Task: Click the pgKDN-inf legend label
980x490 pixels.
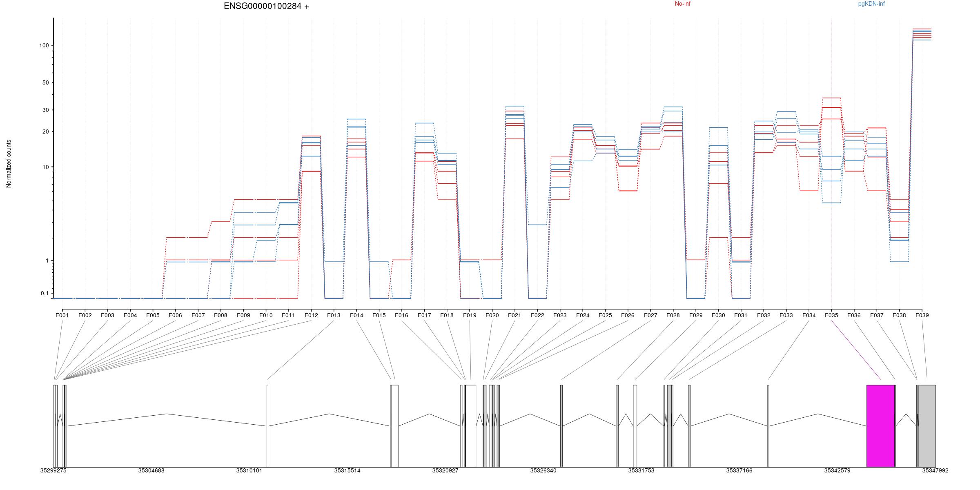Action: click(x=871, y=4)
